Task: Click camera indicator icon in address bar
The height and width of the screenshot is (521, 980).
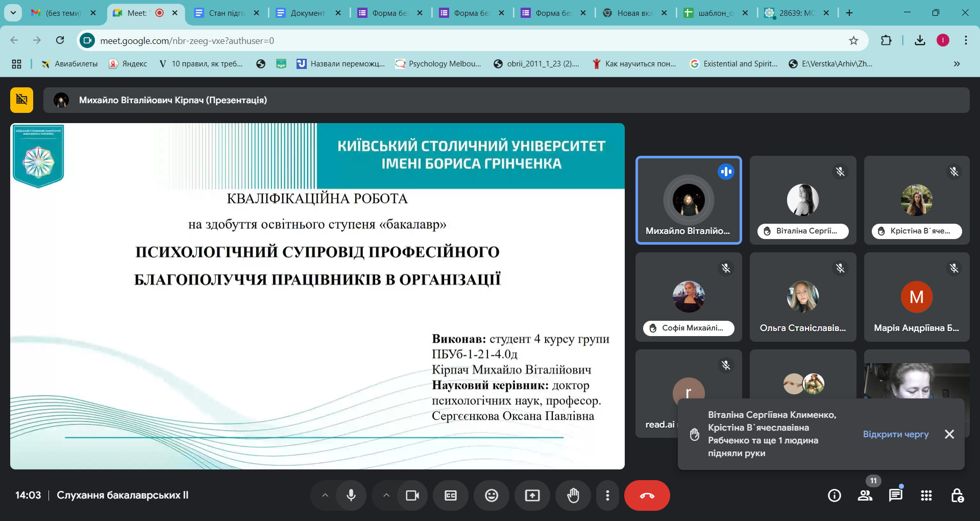Action: pyautogui.click(x=88, y=40)
